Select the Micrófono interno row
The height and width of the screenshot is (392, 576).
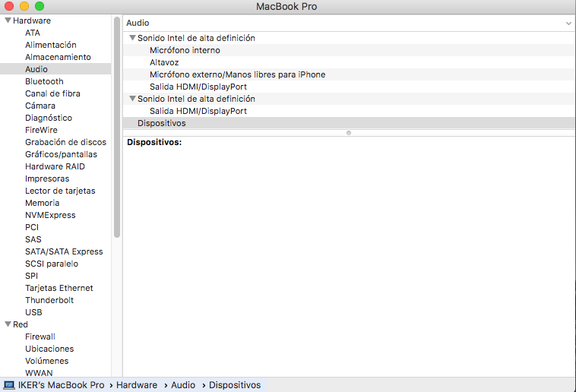pyautogui.click(x=349, y=50)
